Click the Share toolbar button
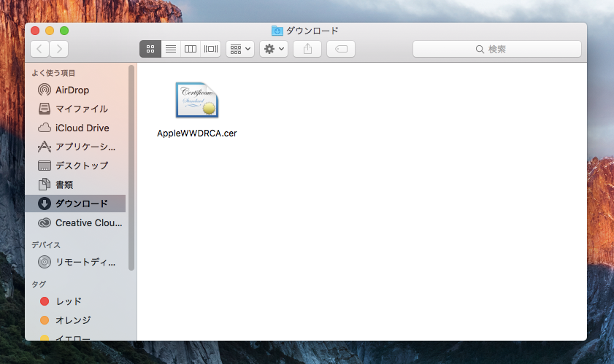 307,49
